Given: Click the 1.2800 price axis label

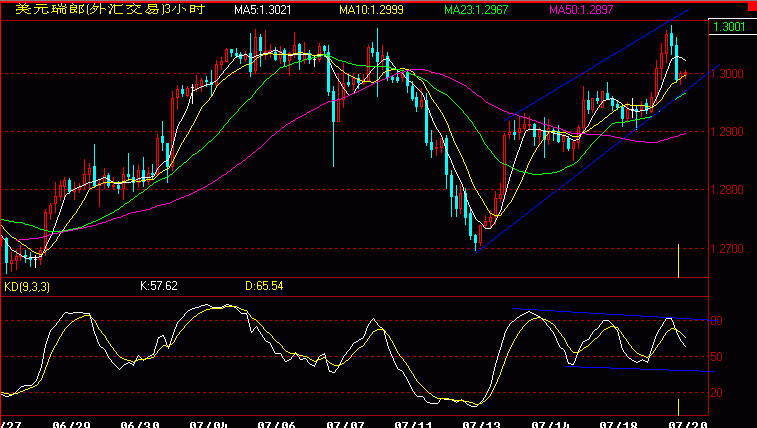Looking at the screenshot, I should (x=727, y=190).
